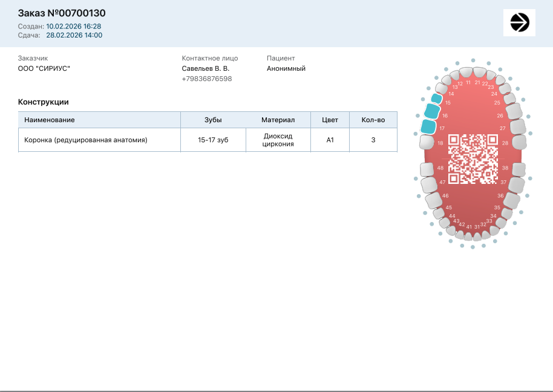Click the phone number +79836876598
Viewport: 553px width, 392px height.
(x=207, y=79)
